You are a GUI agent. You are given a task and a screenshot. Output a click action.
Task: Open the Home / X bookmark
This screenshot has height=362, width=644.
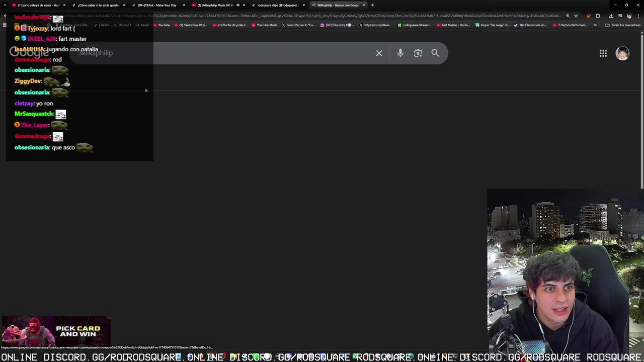click(123, 25)
